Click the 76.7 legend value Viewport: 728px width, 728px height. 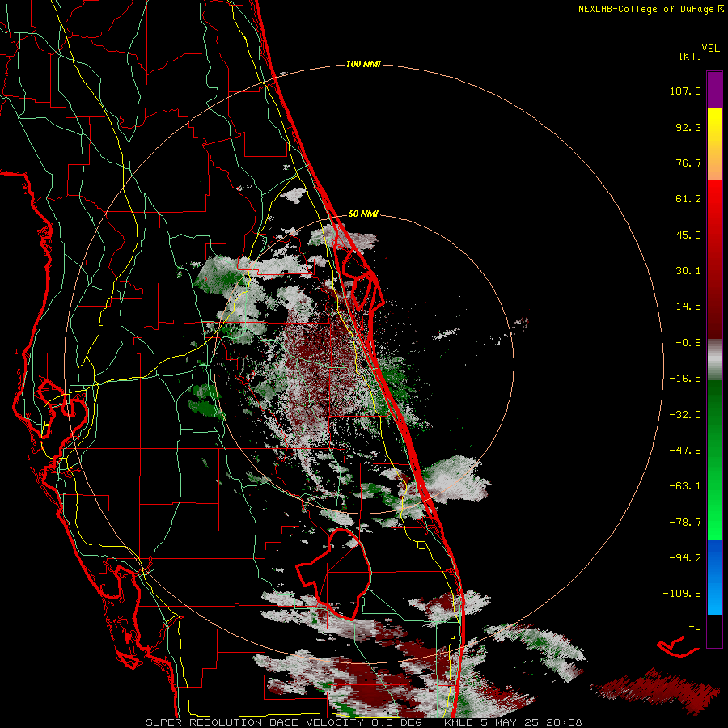pyautogui.click(x=688, y=163)
